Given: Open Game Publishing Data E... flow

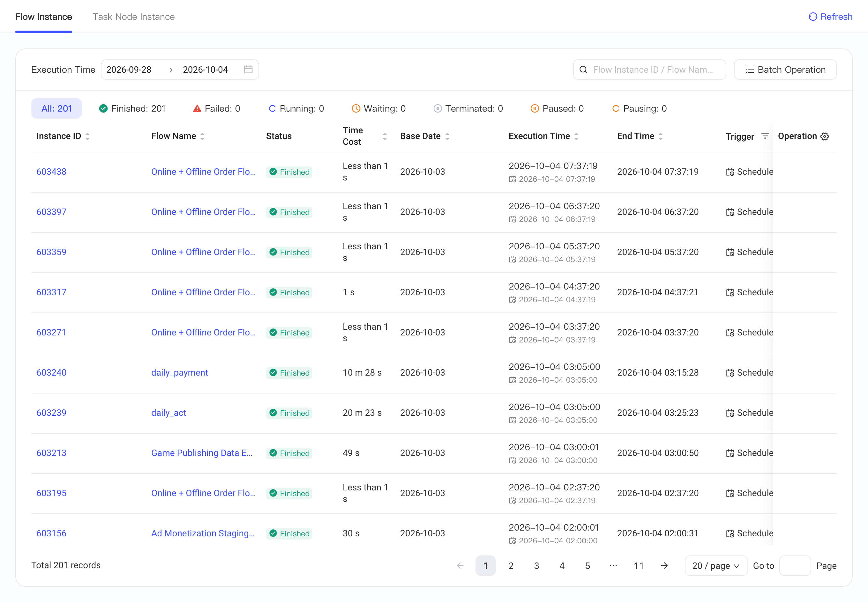Looking at the screenshot, I should click(x=202, y=453).
